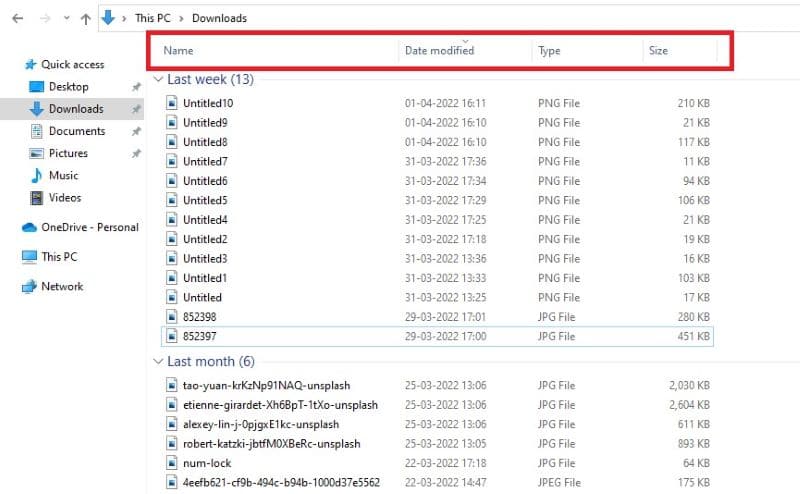Click the Forward navigation arrow
Screen dimensions: 800x494
coord(45,18)
